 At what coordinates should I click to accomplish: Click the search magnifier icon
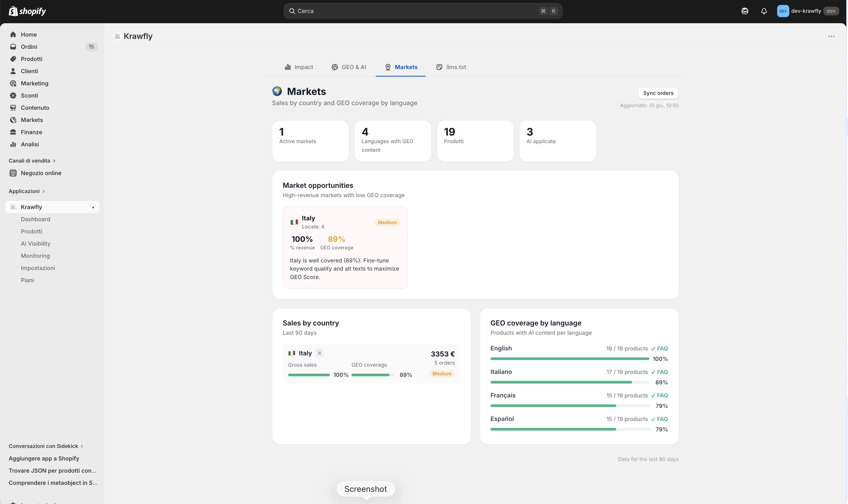coord(292,11)
